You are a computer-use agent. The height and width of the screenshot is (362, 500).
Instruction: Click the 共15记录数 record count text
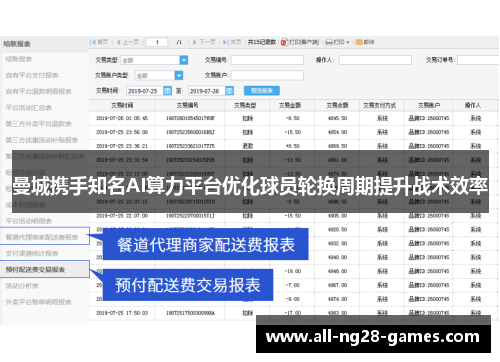coord(262,42)
